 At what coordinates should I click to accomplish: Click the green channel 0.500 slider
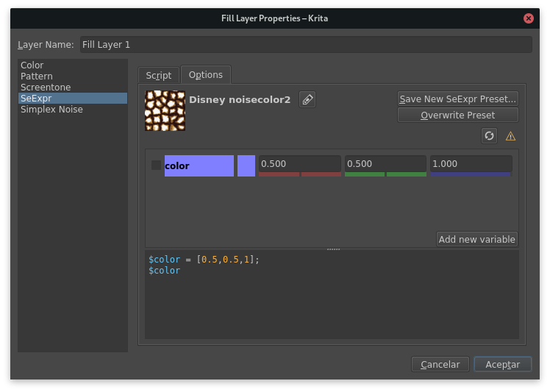pos(385,164)
